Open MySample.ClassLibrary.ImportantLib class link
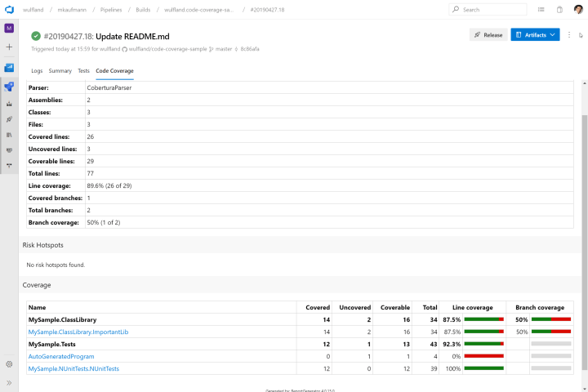 (78, 332)
